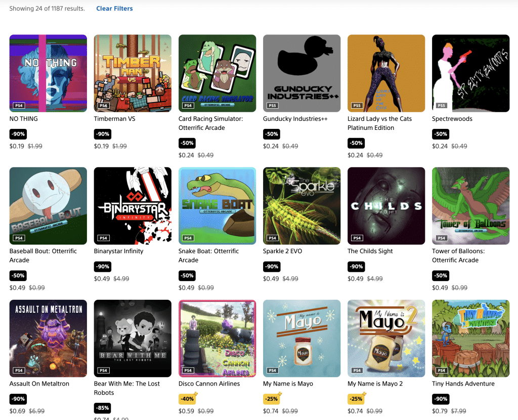The width and height of the screenshot is (518, 420).
Task: Open the Tiny Hands Adventure title link
Action: (463, 384)
